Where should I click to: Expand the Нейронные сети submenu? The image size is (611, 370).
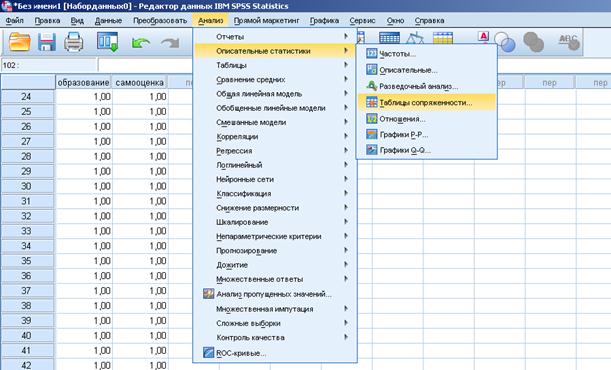[x=275, y=179]
